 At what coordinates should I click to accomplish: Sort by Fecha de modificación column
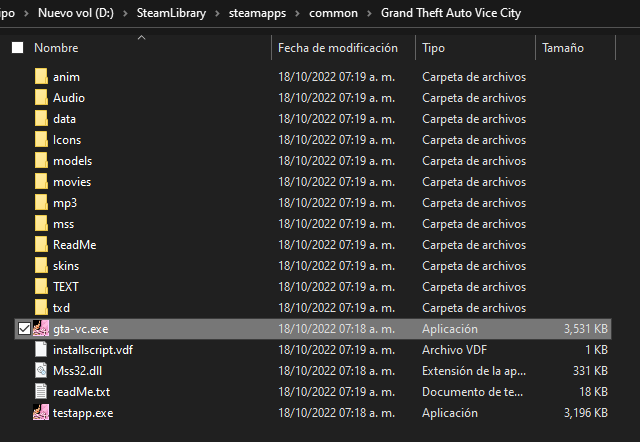click(x=337, y=48)
